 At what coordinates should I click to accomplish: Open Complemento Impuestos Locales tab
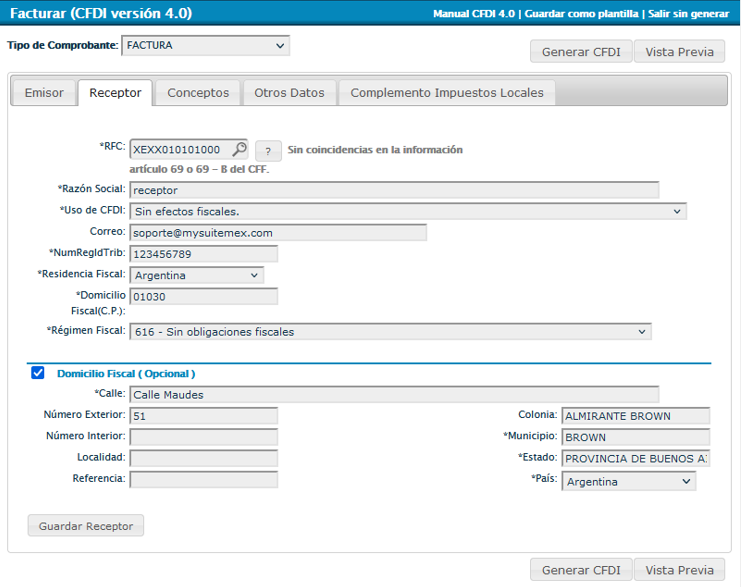point(446,93)
